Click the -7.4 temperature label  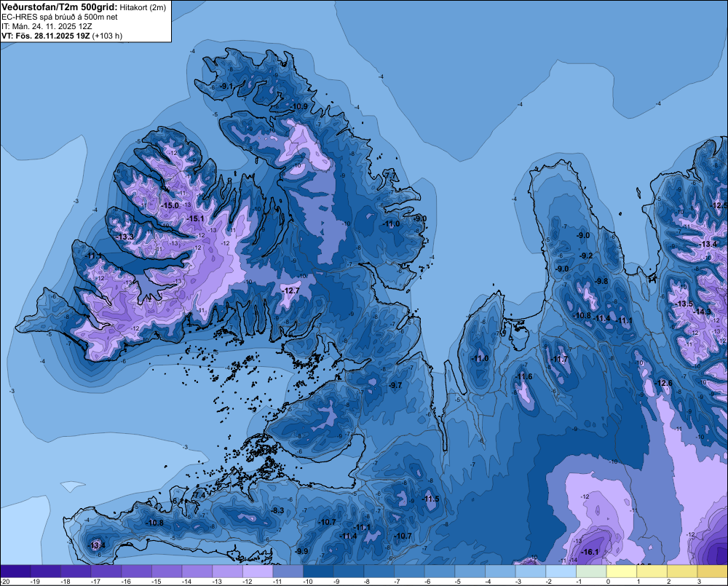(199, 496)
